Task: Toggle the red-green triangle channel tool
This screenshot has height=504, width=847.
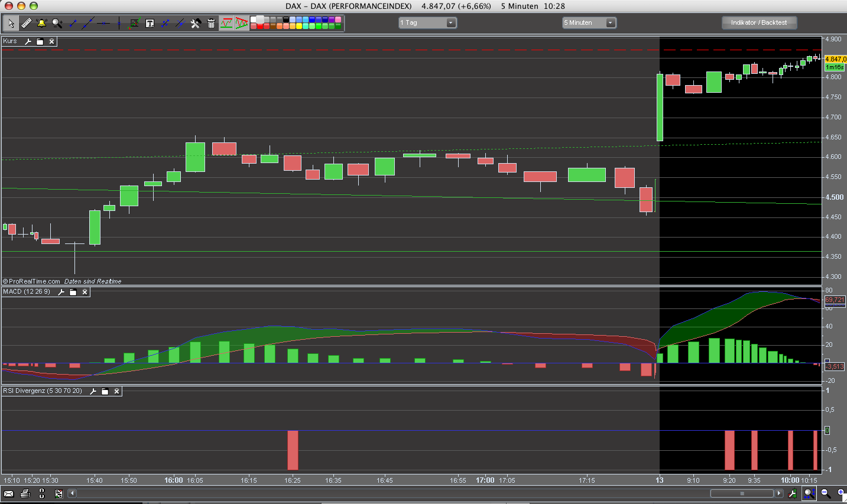Action: point(242,23)
